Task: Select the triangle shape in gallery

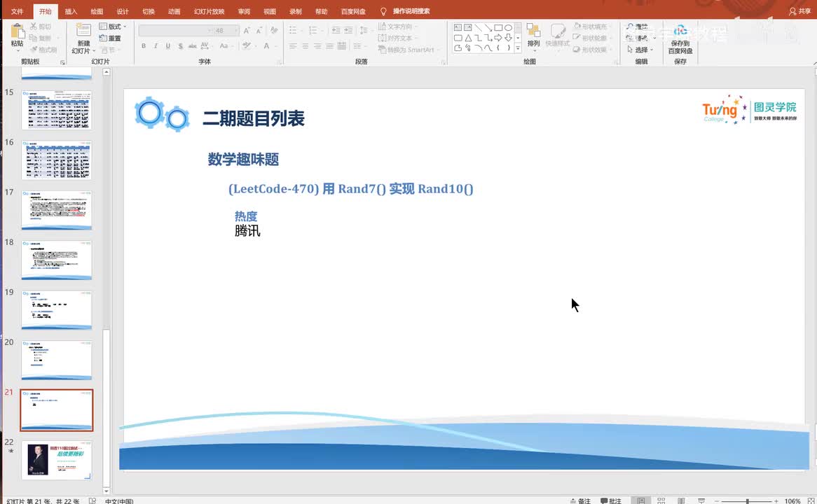Action: (468, 38)
